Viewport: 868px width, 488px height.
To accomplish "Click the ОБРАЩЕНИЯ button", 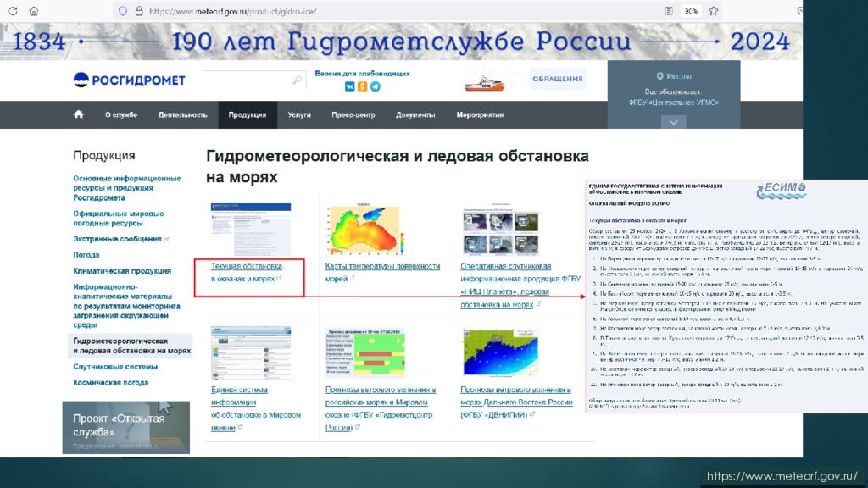I will pyautogui.click(x=558, y=79).
